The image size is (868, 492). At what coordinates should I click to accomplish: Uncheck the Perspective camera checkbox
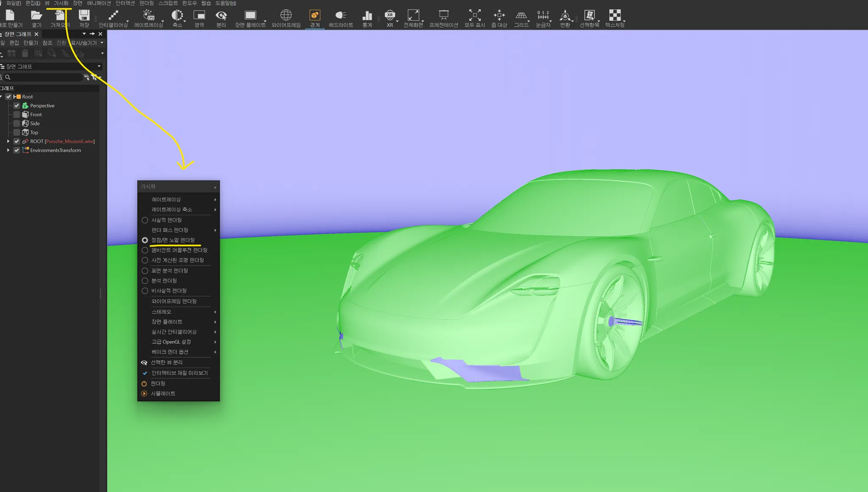coord(17,105)
